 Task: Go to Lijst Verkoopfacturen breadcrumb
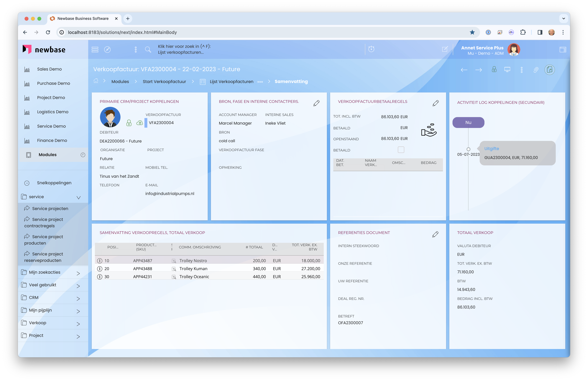point(231,82)
